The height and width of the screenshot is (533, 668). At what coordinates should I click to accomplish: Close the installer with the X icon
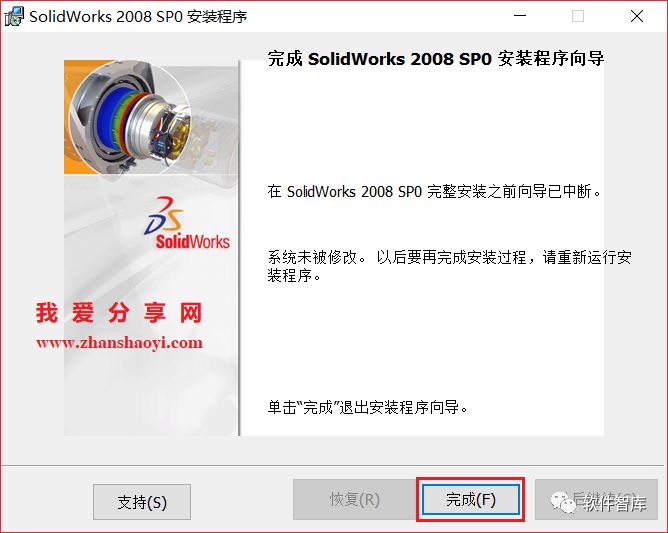point(637,16)
